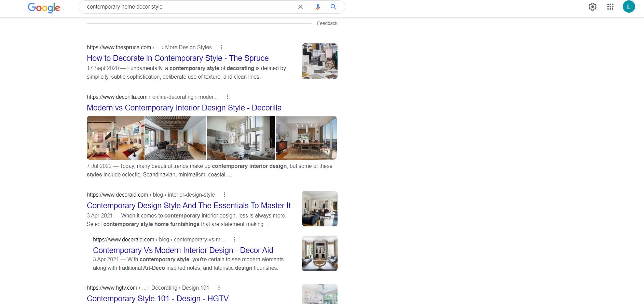This screenshot has height=304, width=644.
Task: Click The Spruce result thumbnail image
Action: [320, 61]
